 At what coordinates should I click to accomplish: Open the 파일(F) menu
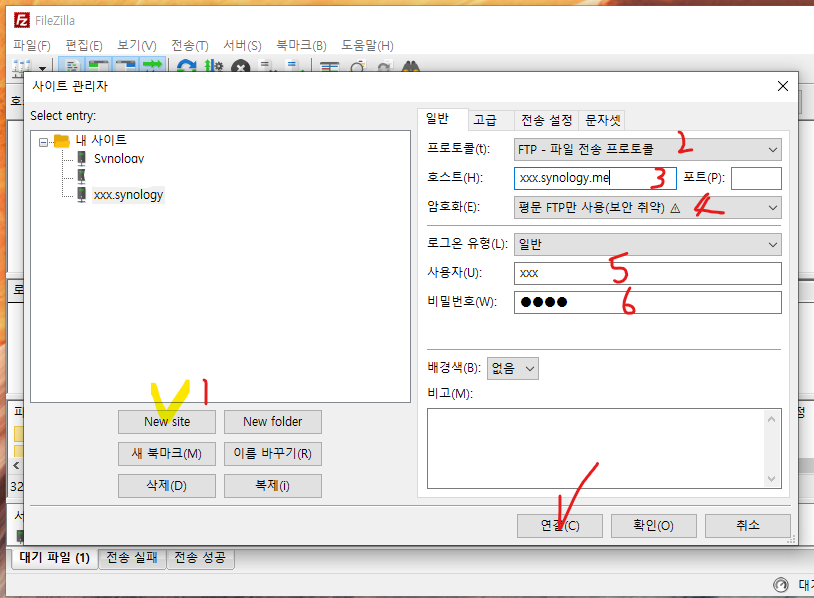pyautogui.click(x=32, y=46)
